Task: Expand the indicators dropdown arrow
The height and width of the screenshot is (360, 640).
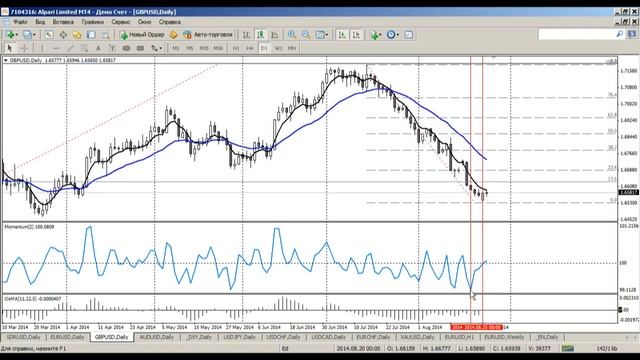Action: click(x=380, y=35)
